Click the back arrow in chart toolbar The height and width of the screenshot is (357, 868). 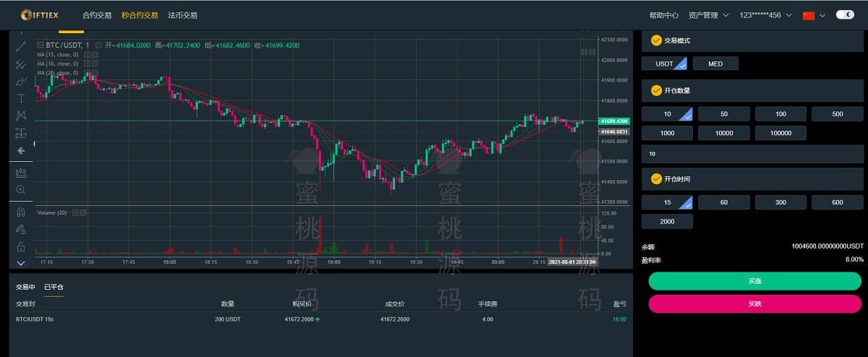click(20, 150)
